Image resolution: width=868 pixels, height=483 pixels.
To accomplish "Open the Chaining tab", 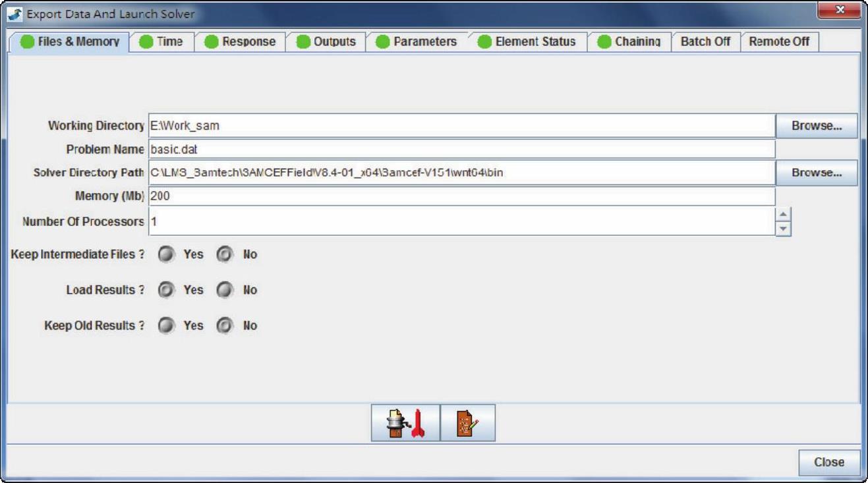I will [x=629, y=42].
